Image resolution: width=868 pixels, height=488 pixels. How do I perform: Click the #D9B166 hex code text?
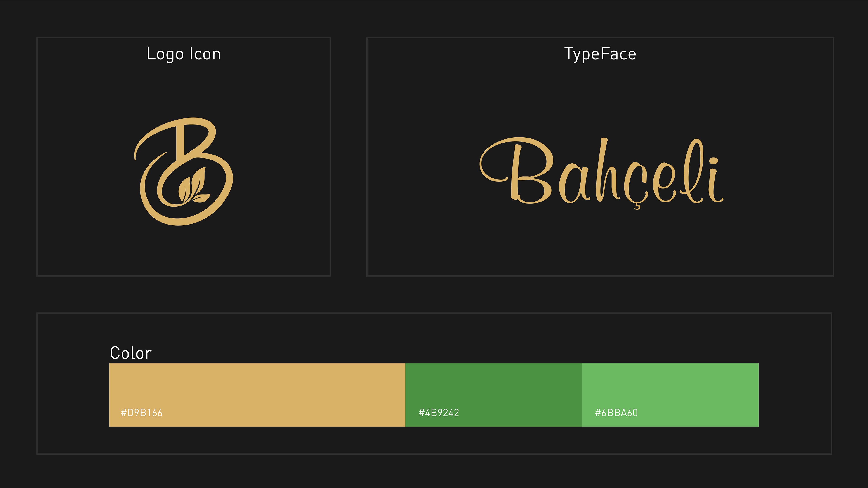click(x=142, y=413)
